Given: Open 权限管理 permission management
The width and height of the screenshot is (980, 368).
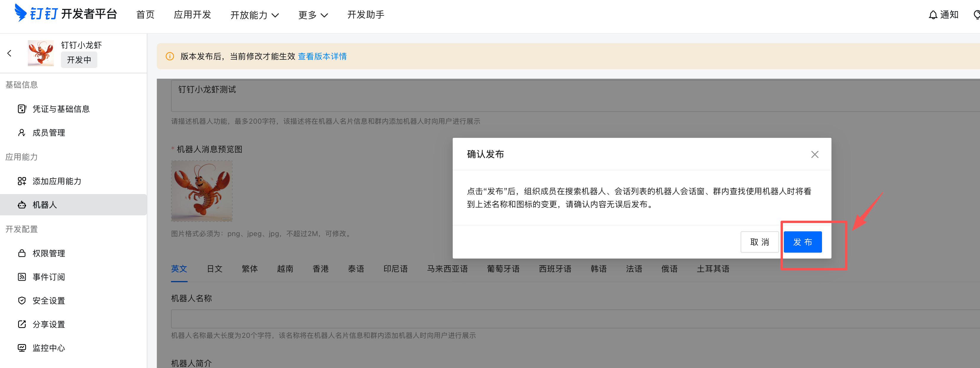Looking at the screenshot, I should coord(48,253).
